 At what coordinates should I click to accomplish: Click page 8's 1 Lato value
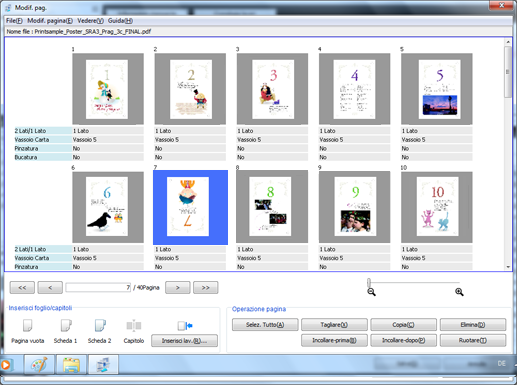click(x=272, y=249)
